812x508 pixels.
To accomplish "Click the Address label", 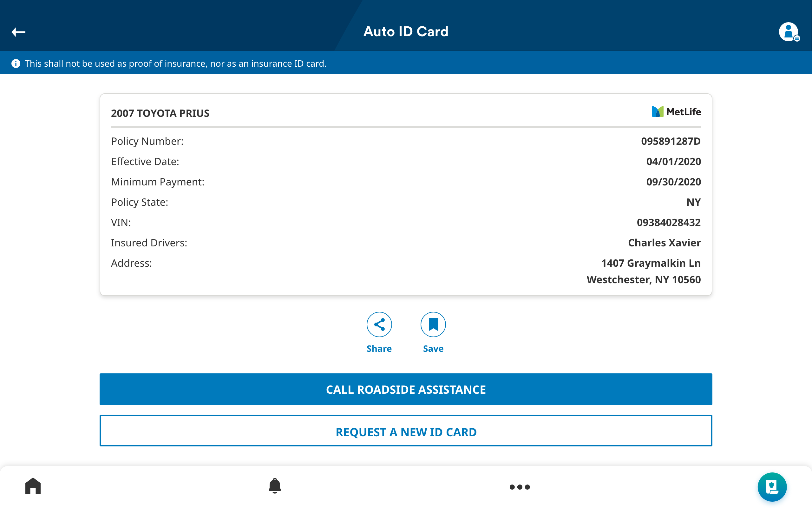I will click(132, 263).
